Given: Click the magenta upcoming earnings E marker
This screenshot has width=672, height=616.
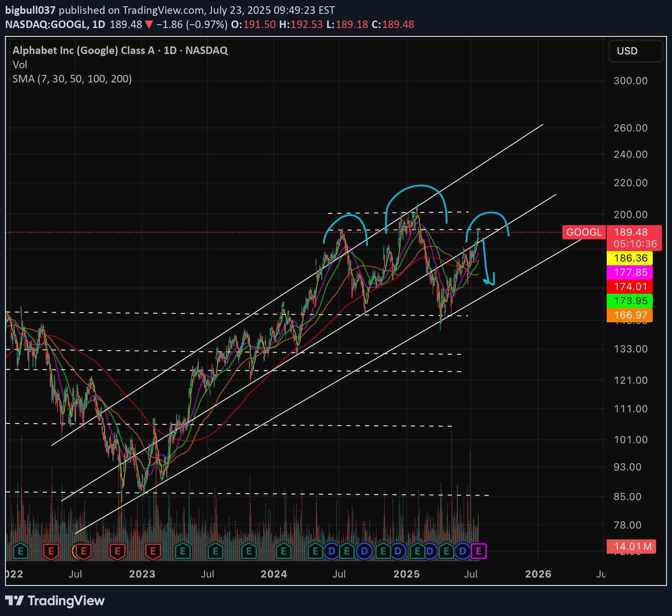Looking at the screenshot, I should coord(479,552).
